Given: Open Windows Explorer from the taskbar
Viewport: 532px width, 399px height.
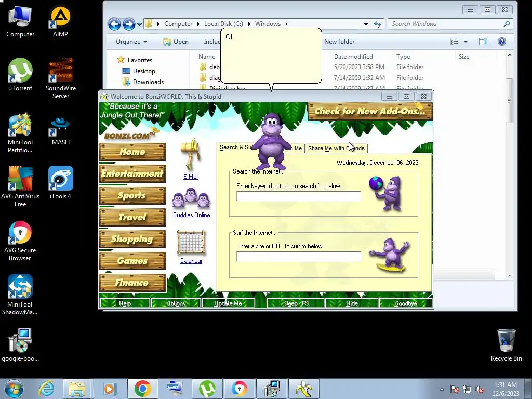Looking at the screenshot, I should [77, 389].
